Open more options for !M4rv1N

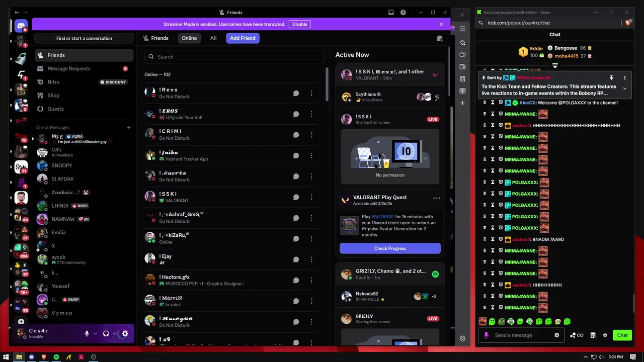point(311,301)
